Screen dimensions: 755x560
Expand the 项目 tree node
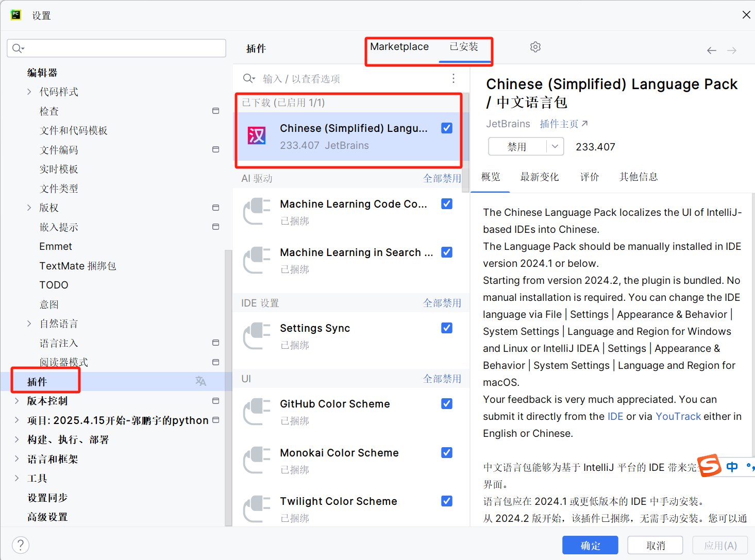(16, 420)
